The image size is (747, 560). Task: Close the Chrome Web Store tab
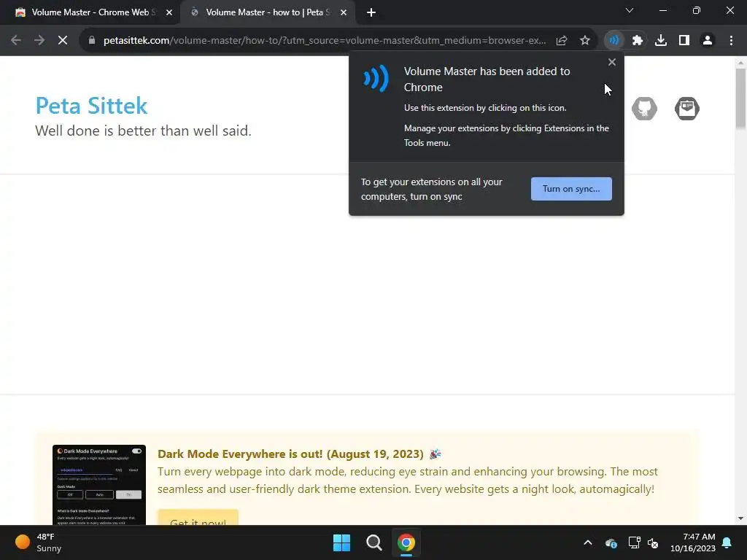click(x=169, y=13)
